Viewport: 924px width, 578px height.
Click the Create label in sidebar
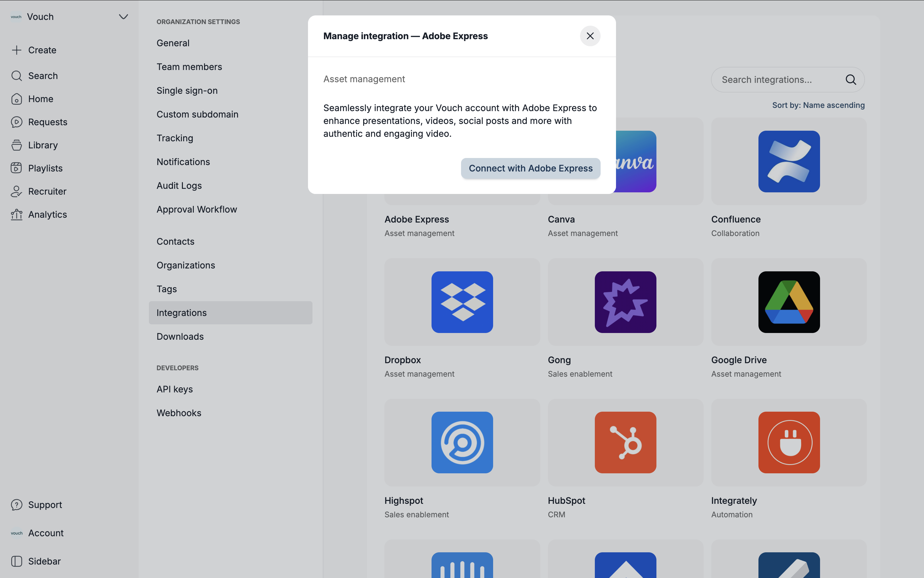(42, 50)
